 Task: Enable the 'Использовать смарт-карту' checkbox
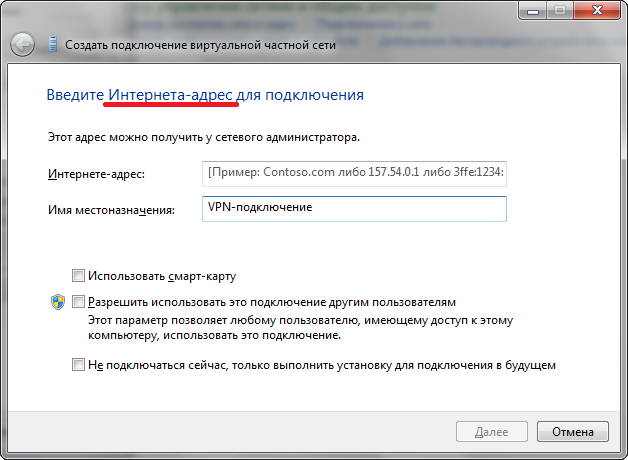pos(79,275)
